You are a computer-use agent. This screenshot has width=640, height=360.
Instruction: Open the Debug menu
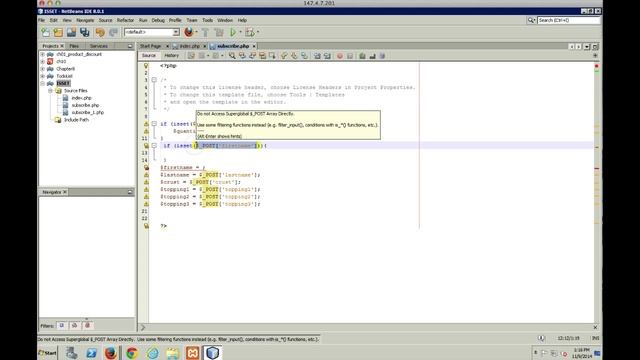(158, 20)
